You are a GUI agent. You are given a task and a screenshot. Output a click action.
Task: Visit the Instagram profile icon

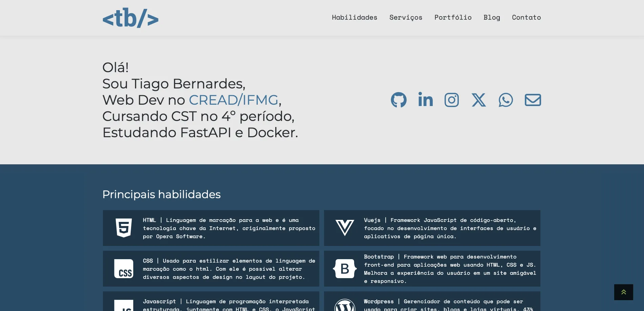(452, 100)
